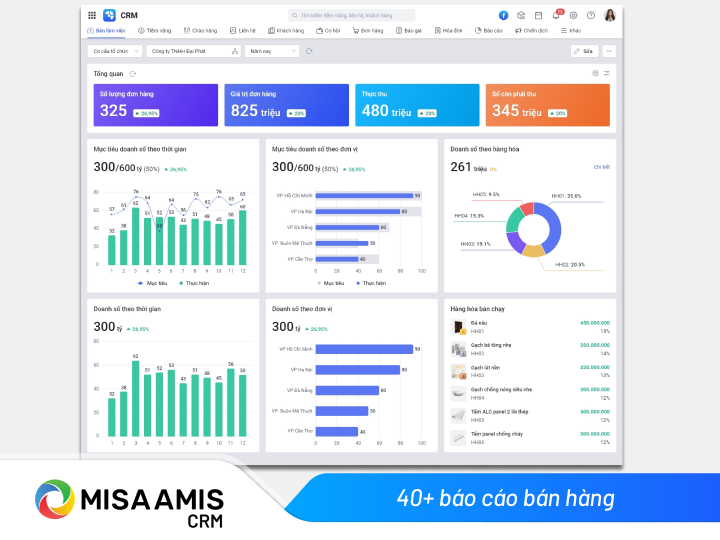Toggle Thực hiện legend in time target chart
Viewport: 720px width, 540px height.
tap(194, 283)
